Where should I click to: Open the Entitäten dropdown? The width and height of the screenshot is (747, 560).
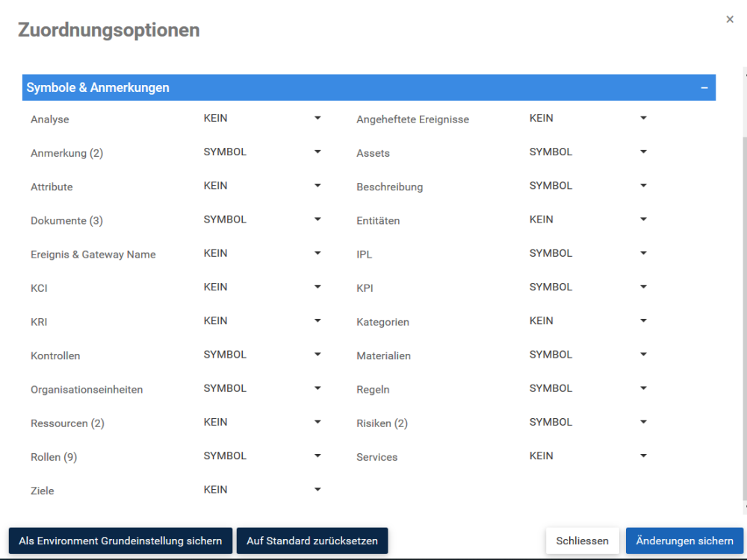tap(588, 220)
